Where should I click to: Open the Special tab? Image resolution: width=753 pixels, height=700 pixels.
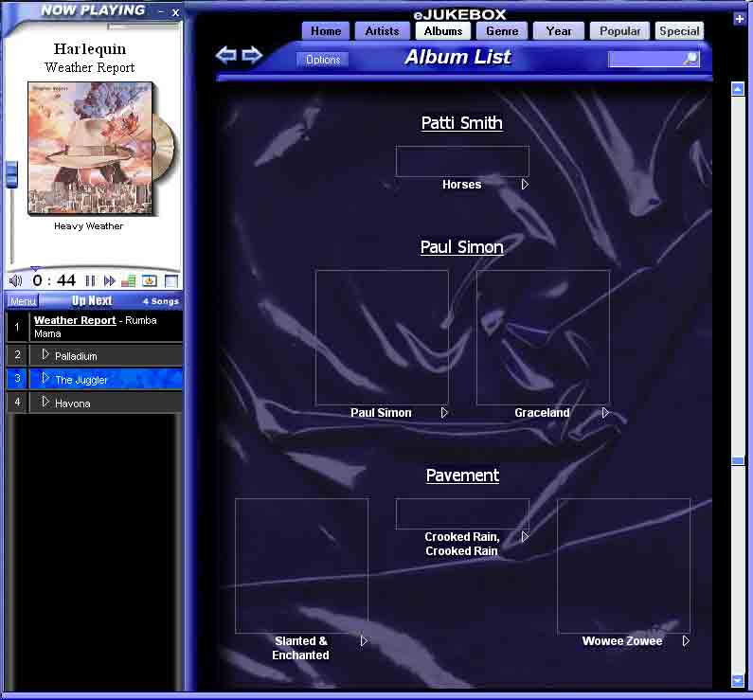coord(679,31)
